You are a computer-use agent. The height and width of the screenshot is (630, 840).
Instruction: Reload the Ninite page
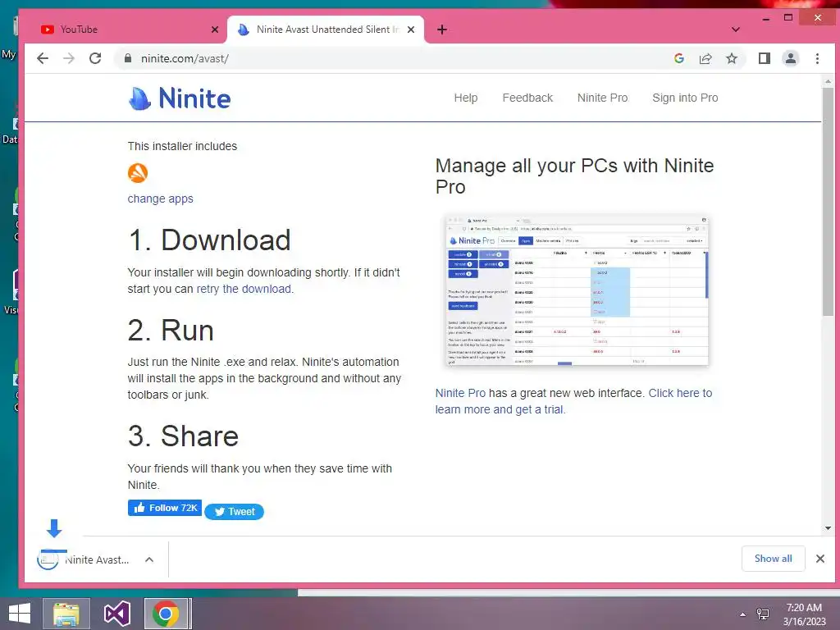pyautogui.click(x=95, y=58)
